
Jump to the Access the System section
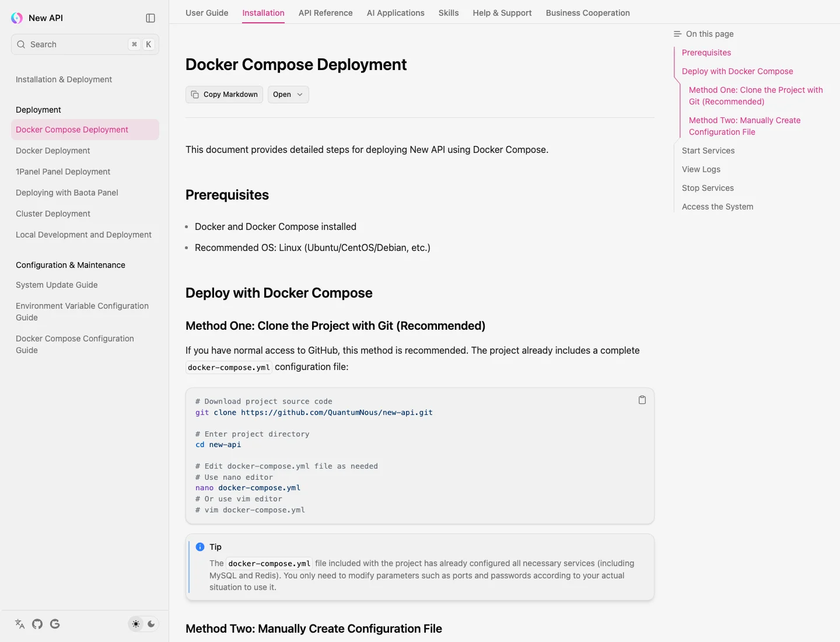[x=717, y=207]
